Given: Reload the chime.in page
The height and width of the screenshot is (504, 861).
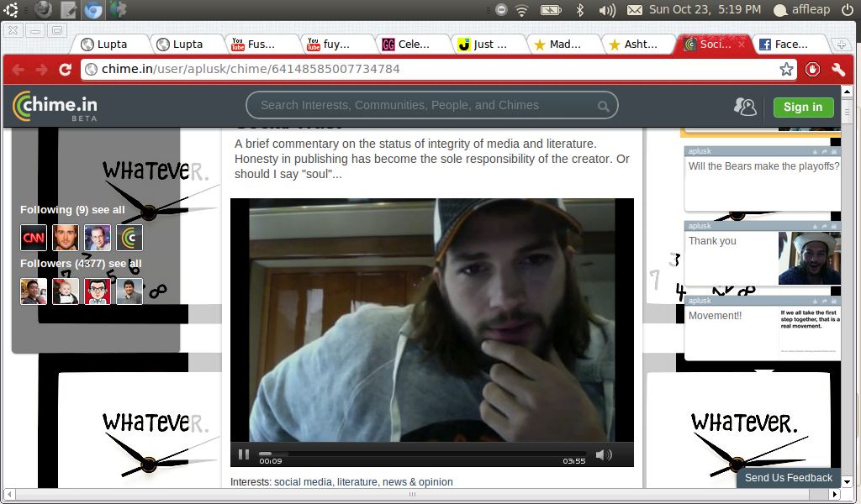Looking at the screenshot, I should [66, 70].
